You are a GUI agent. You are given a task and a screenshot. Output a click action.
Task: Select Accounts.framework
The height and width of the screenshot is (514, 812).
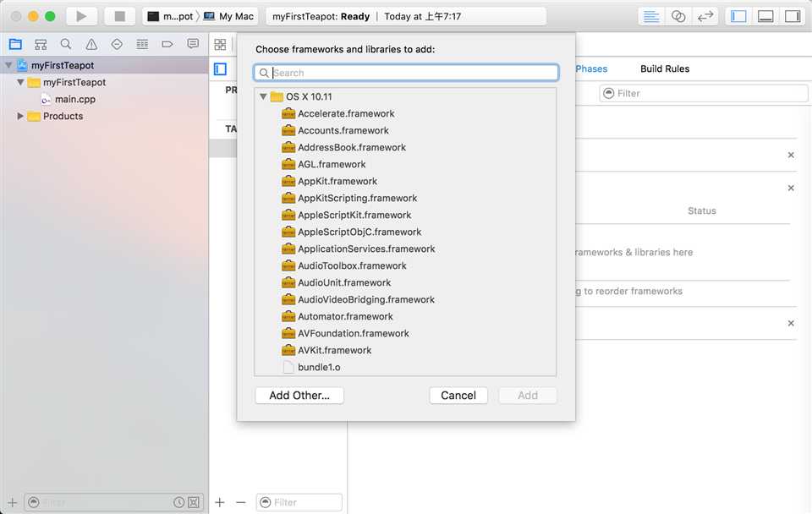(x=335, y=130)
